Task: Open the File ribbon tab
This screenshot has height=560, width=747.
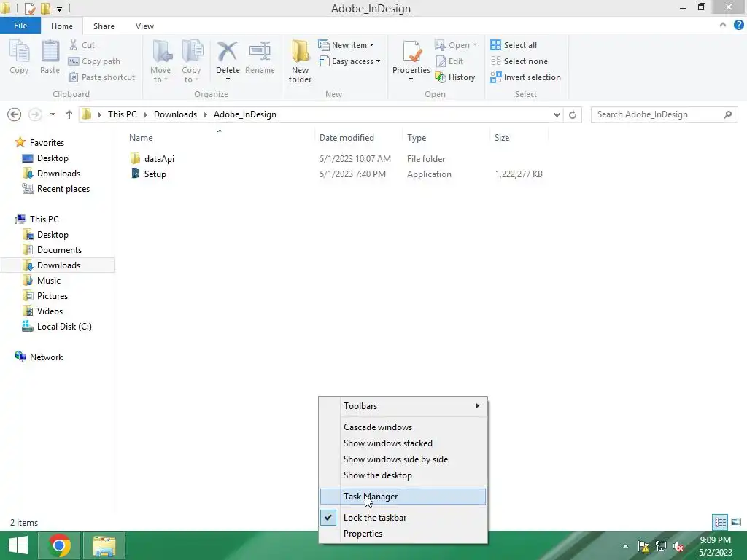Action: [x=20, y=26]
